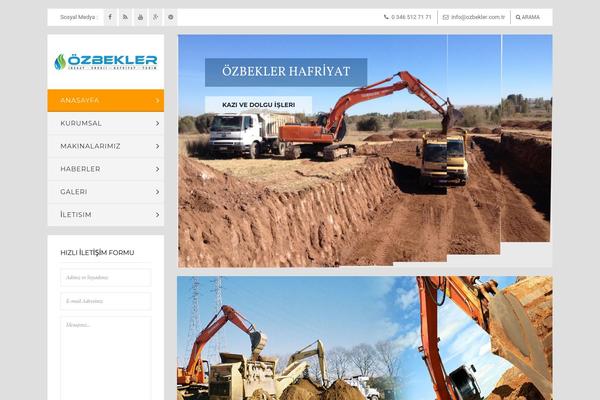This screenshot has width=600, height=400.
Task: Open the MAKINALARIMIZ menu item
Action: [106, 146]
